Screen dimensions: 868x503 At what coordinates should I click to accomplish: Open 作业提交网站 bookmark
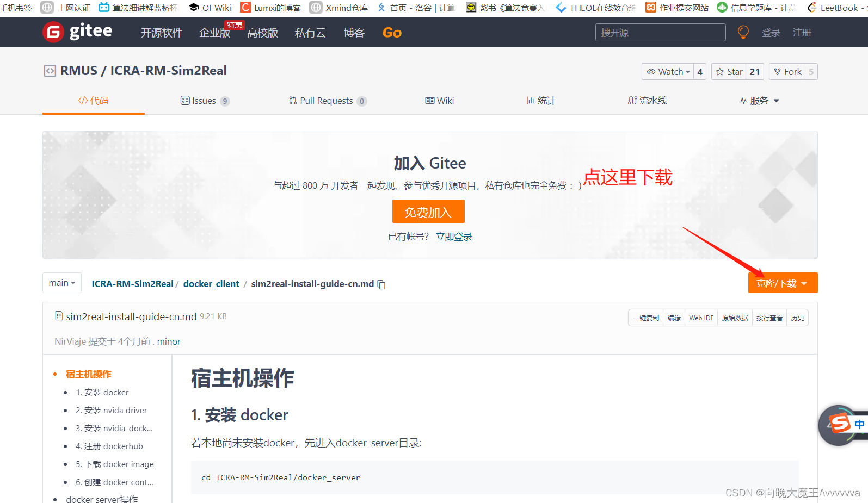coord(677,8)
